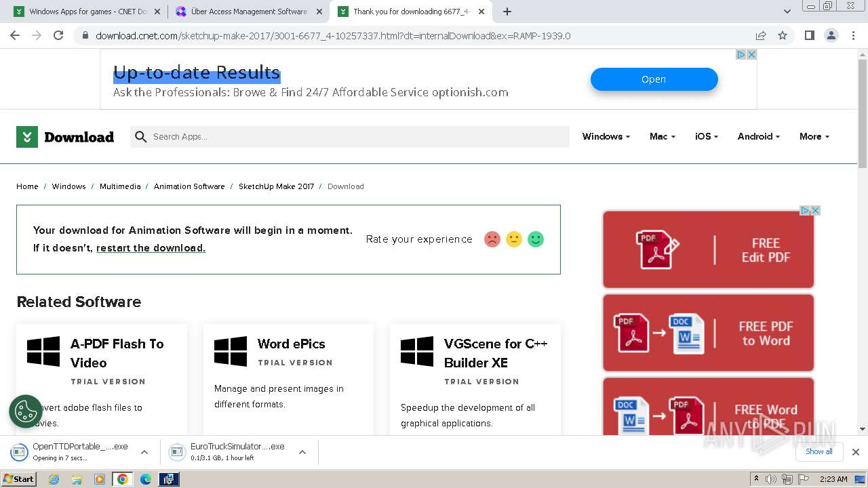Open the taskbar volume icon

(x=771, y=479)
